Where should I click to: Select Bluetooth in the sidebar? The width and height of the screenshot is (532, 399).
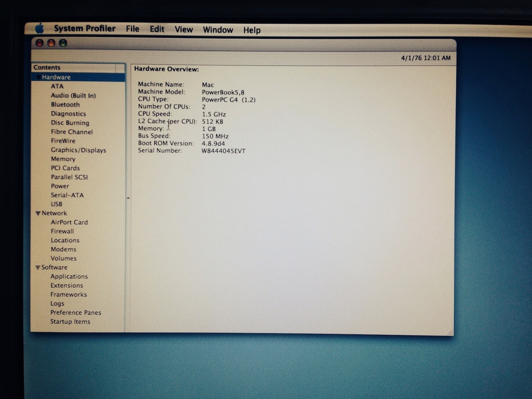pyautogui.click(x=65, y=105)
